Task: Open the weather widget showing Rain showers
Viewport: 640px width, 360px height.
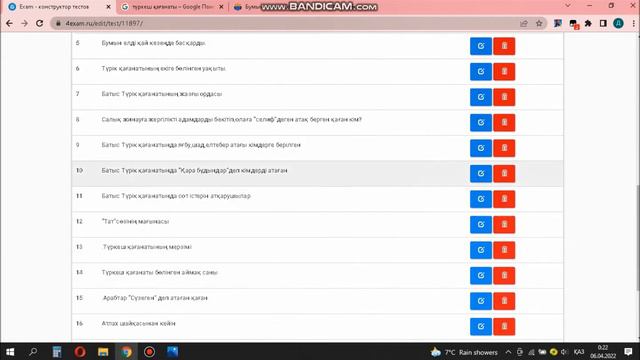Action: click(464, 352)
